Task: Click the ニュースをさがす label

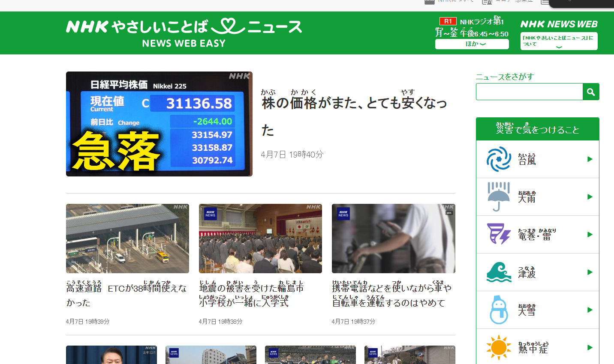Action: click(x=505, y=77)
